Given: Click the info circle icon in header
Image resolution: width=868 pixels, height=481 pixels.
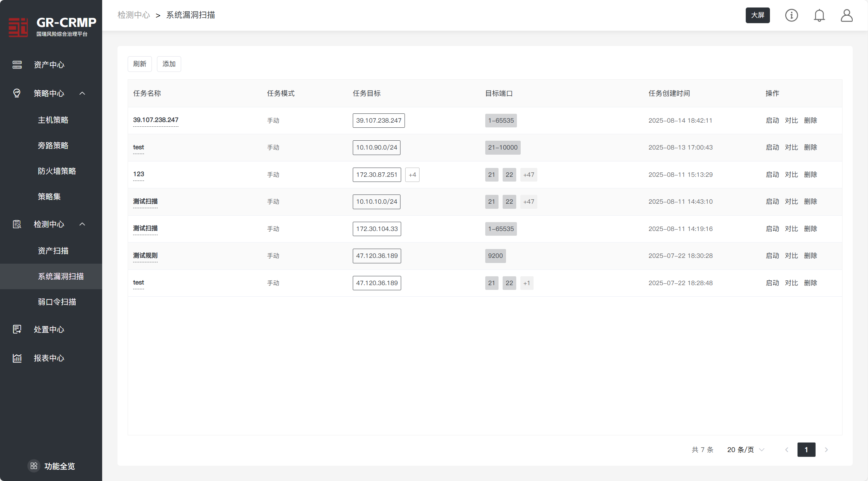Looking at the screenshot, I should click(791, 15).
